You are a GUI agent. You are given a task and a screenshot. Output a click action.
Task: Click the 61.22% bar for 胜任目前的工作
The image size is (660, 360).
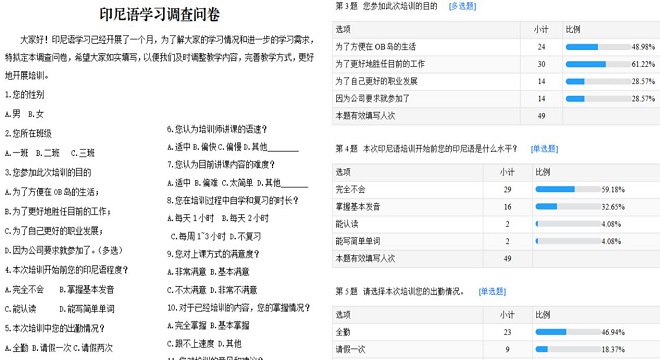pos(598,64)
